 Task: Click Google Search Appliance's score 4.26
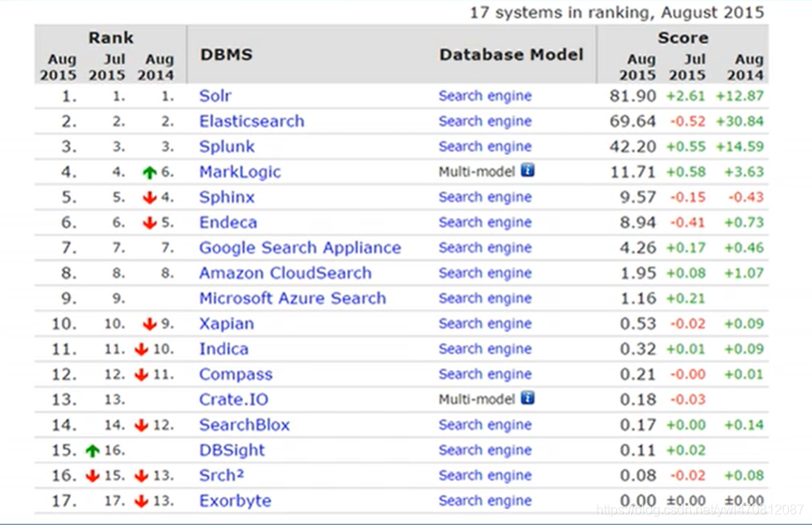tap(638, 248)
